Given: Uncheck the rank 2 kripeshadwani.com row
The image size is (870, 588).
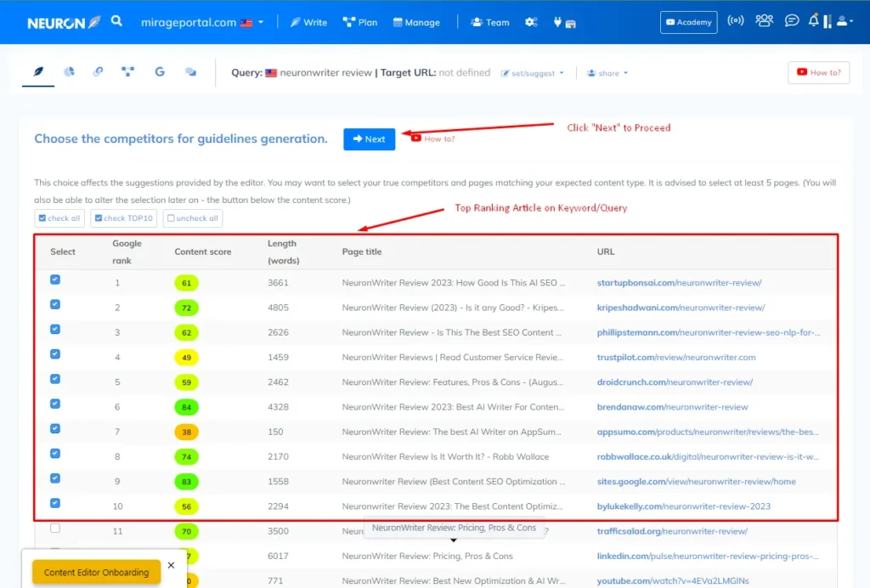Looking at the screenshot, I should [x=55, y=304].
